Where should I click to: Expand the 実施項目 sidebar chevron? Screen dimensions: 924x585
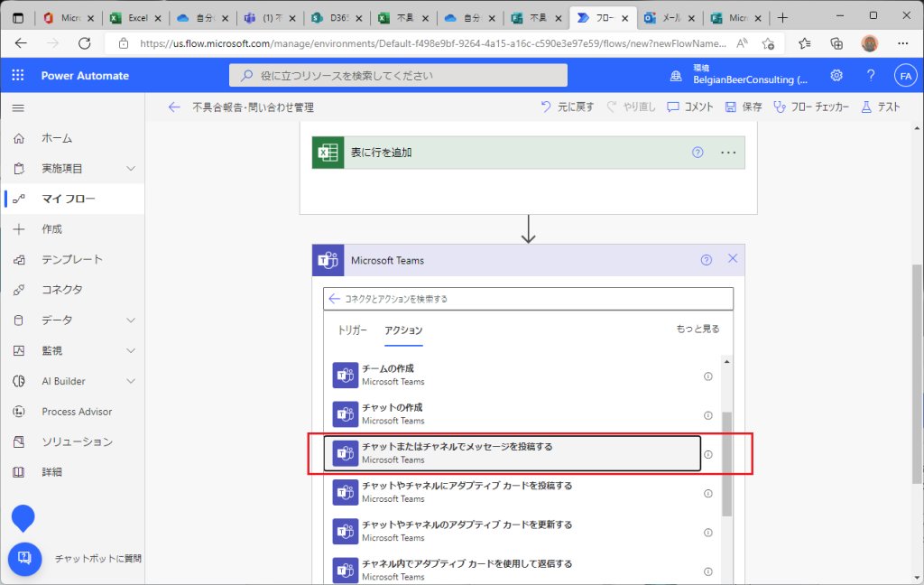[x=131, y=169]
